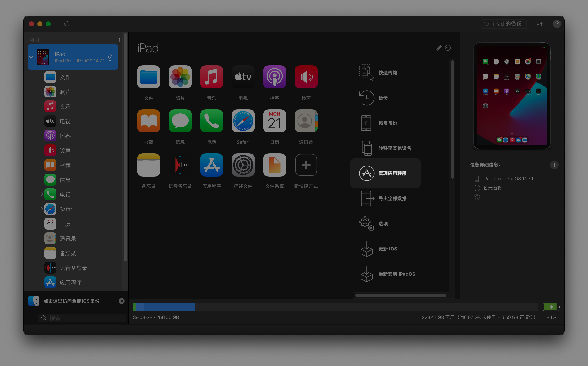
Task: Focus the sidebar search field
Action: [x=85, y=318]
